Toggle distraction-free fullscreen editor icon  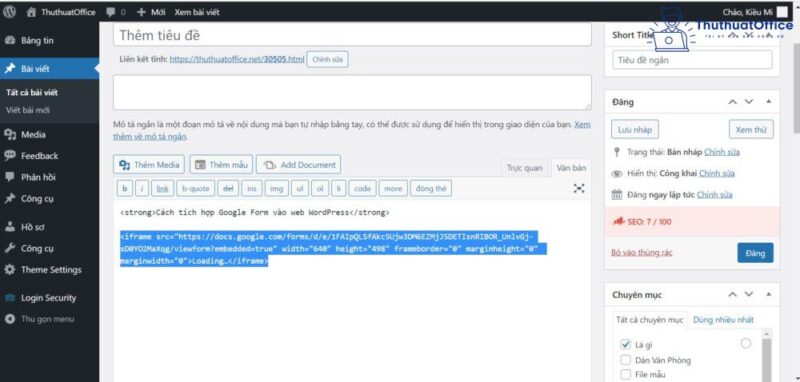(579, 188)
